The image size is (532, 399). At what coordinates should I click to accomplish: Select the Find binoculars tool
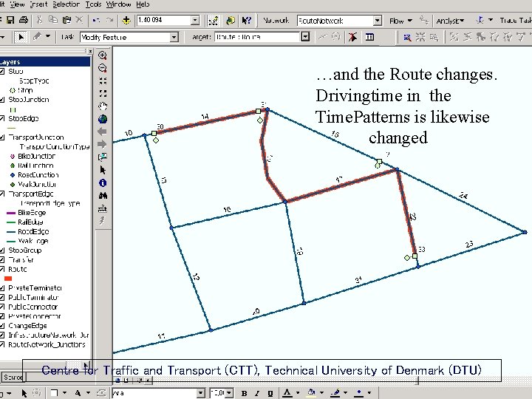click(x=103, y=195)
